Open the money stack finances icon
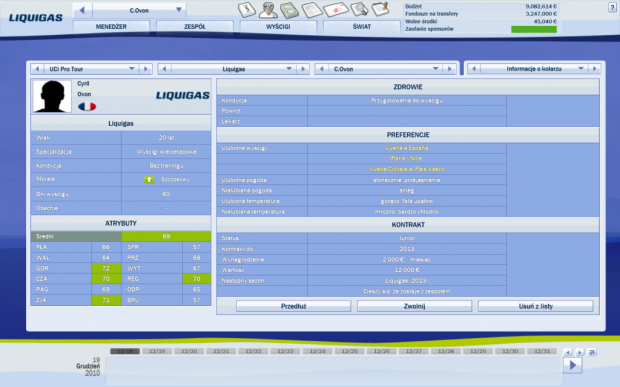The image size is (620, 387). point(289,10)
